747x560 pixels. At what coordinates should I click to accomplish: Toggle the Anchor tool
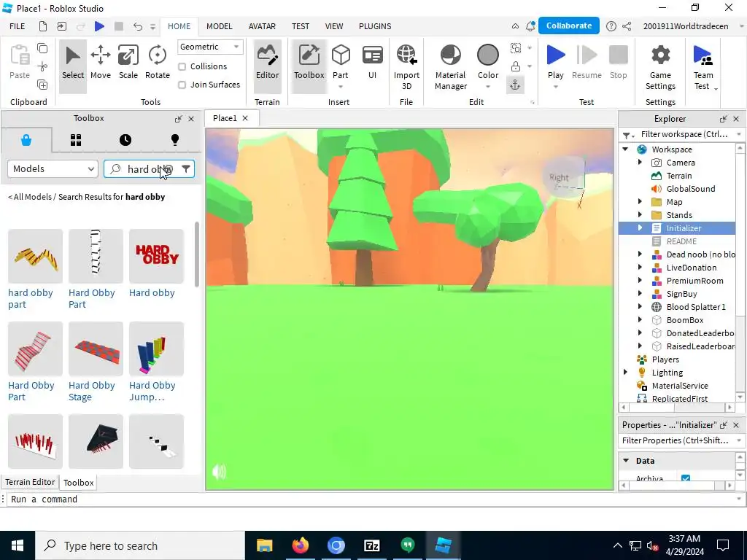[516, 85]
